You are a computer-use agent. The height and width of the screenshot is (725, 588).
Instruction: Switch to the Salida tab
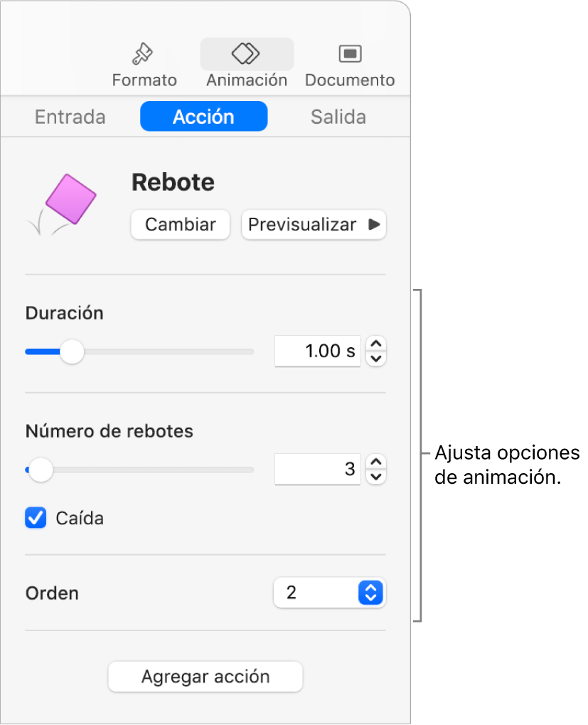coord(338,117)
